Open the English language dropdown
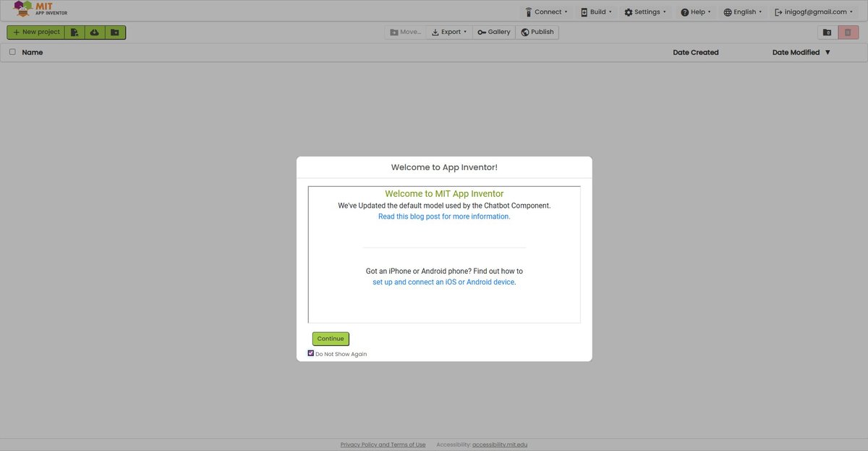 (743, 12)
